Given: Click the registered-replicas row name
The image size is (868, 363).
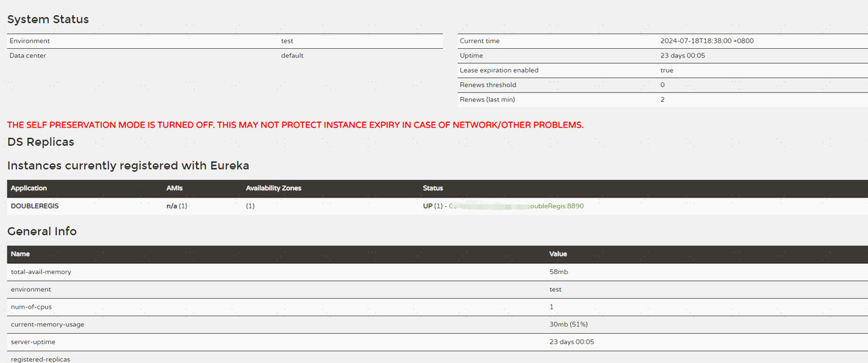Looking at the screenshot, I should (x=41, y=359).
